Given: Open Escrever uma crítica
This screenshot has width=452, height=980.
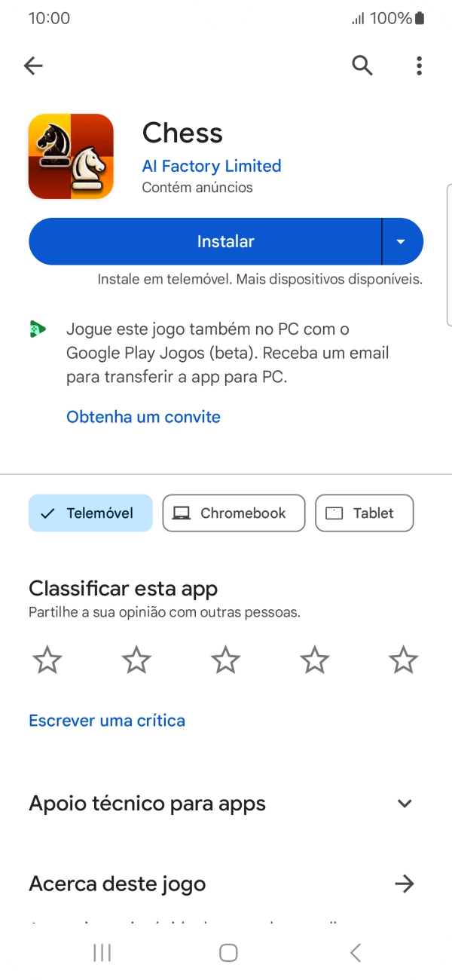Looking at the screenshot, I should pos(106,721).
